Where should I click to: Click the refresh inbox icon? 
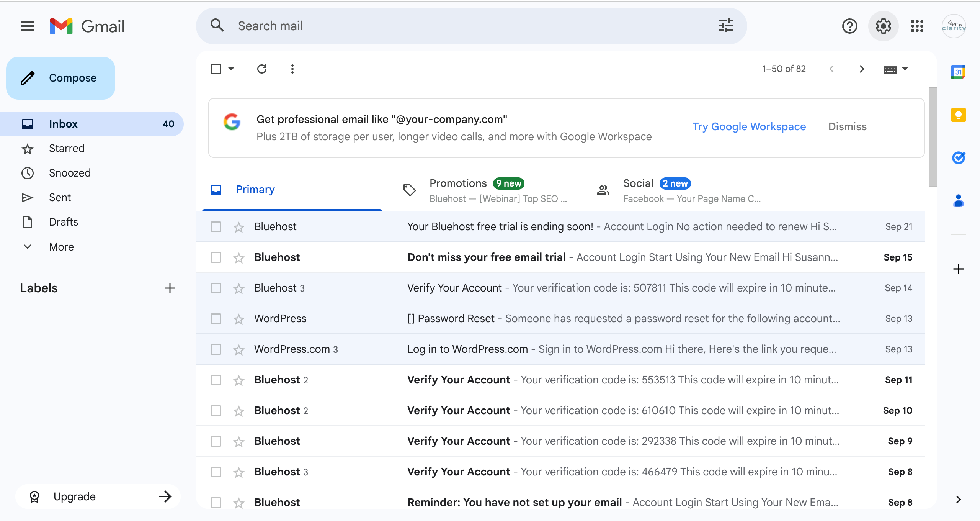point(262,69)
